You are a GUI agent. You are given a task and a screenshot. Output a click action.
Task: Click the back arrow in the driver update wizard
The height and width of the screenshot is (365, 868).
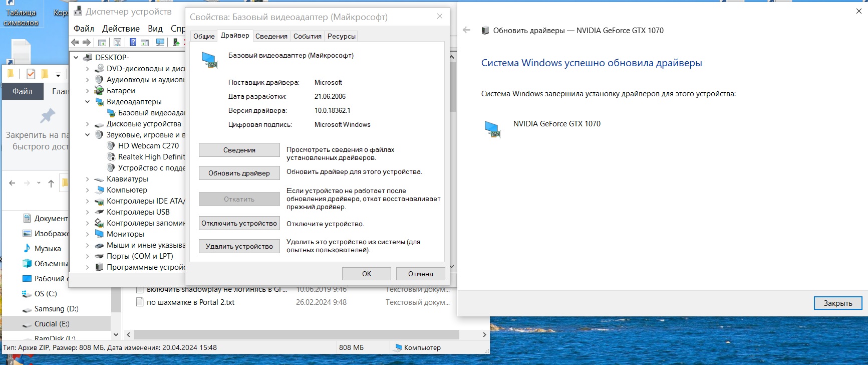tap(467, 30)
